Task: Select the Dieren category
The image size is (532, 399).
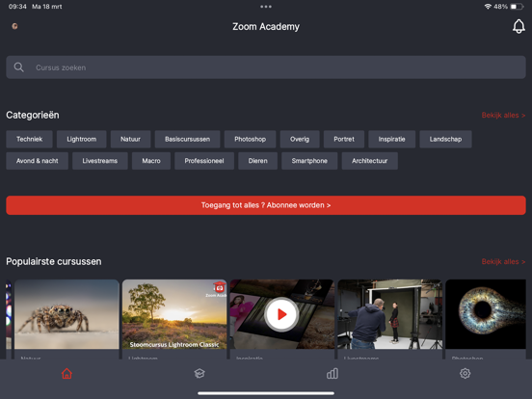Action: point(257,161)
